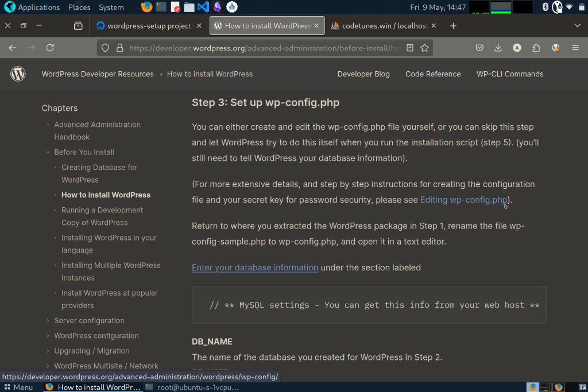The width and height of the screenshot is (588, 392).
Task: Follow the Editing wp-config.php link
Action: click(x=463, y=200)
